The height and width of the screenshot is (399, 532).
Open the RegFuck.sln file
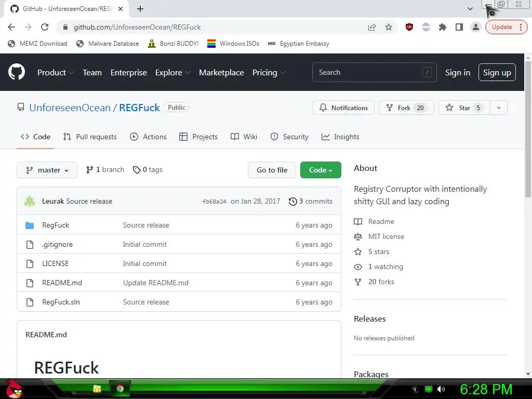61,302
